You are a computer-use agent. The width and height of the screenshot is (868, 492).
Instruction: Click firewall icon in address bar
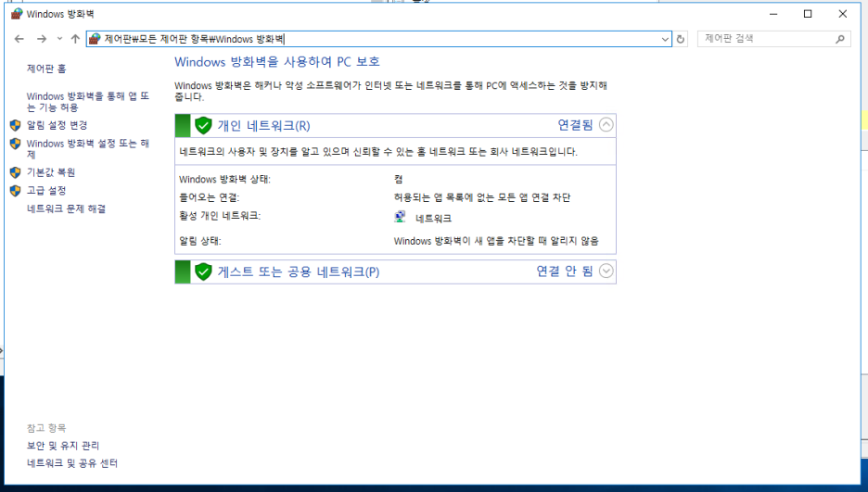[95, 39]
